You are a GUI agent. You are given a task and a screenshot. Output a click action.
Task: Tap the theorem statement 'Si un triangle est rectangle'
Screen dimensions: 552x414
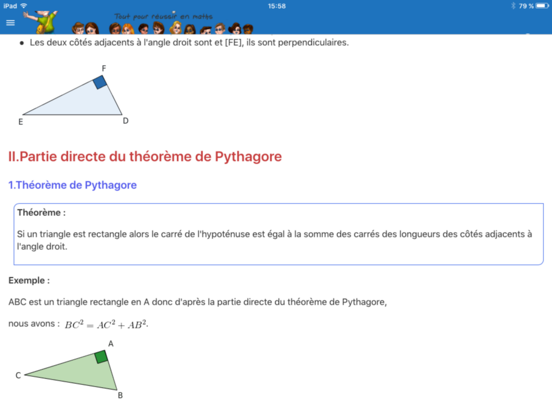coord(274,240)
